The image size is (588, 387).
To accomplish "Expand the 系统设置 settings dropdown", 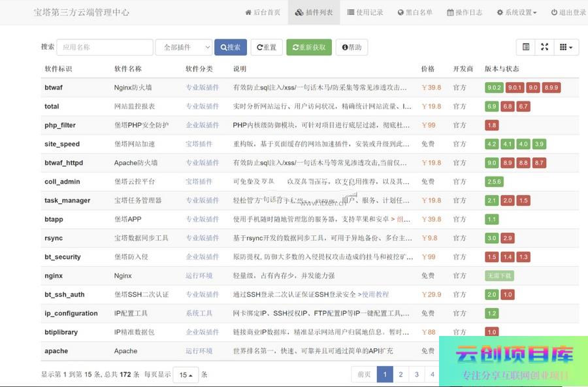I will click(x=517, y=12).
